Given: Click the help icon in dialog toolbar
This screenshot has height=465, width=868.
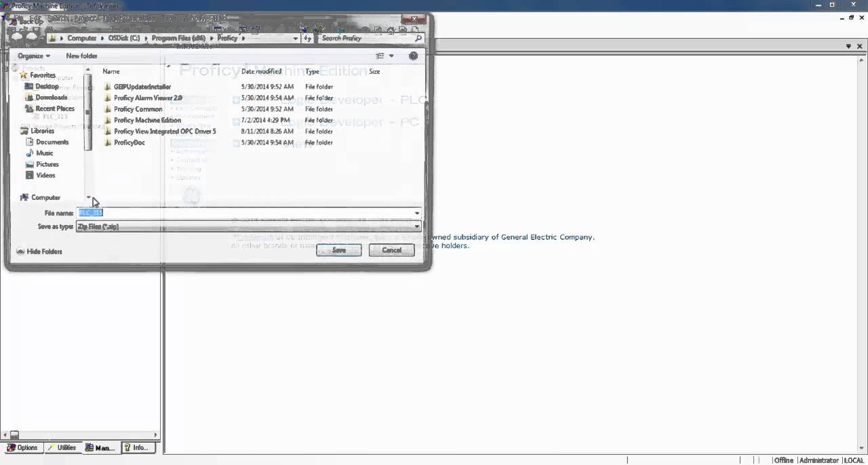Looking at the screenshot, I should point(413,56).
